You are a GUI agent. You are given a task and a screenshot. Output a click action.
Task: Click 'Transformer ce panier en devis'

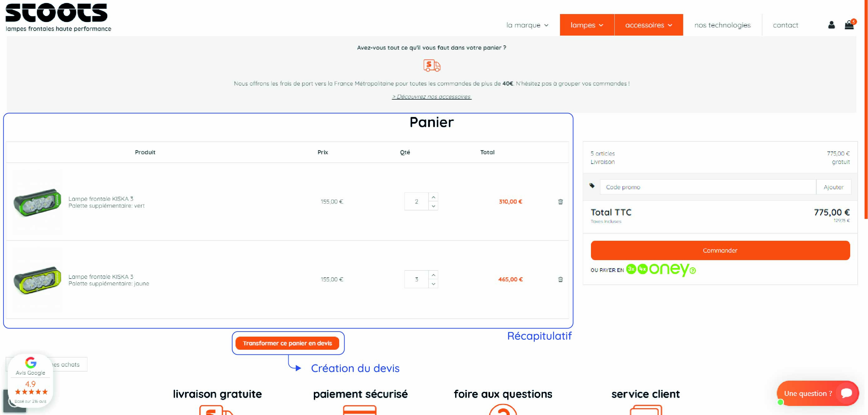[287, 343]
